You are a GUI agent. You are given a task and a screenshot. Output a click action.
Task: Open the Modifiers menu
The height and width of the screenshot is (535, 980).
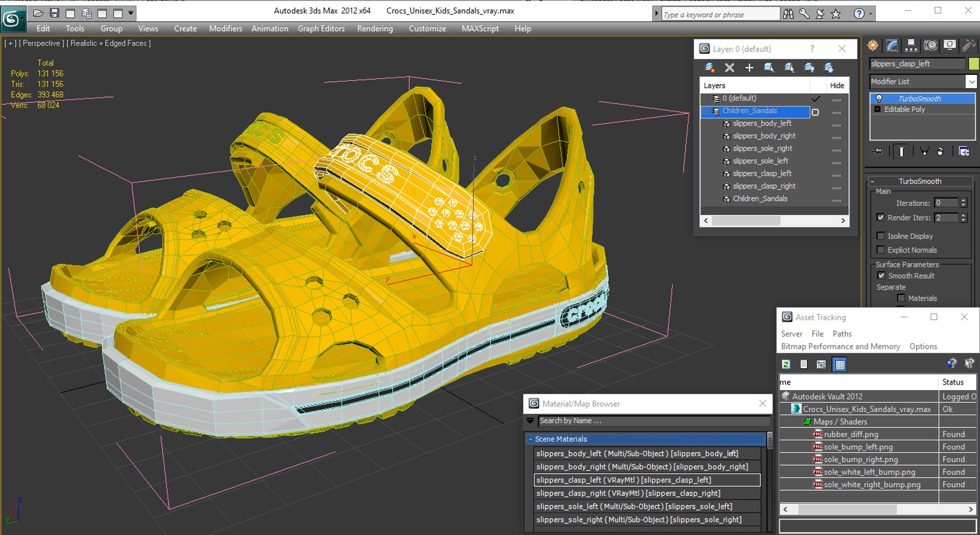[226, 29]
